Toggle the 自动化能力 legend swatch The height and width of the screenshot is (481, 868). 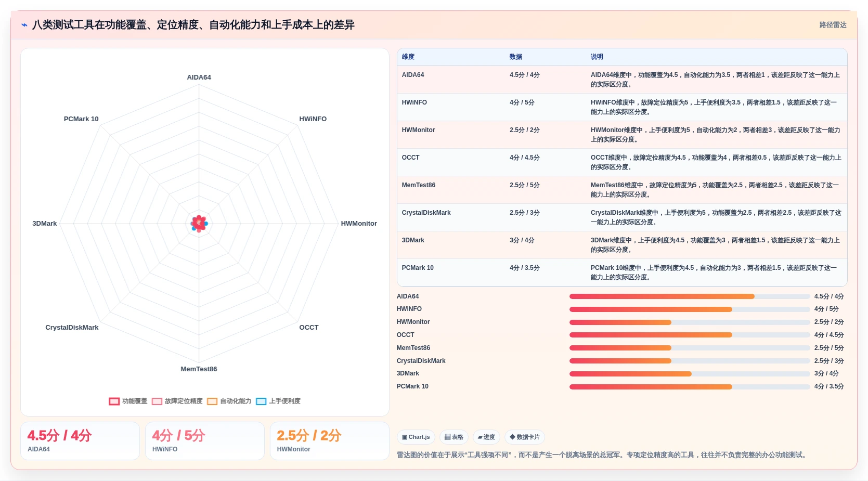[x=212, y=401]
